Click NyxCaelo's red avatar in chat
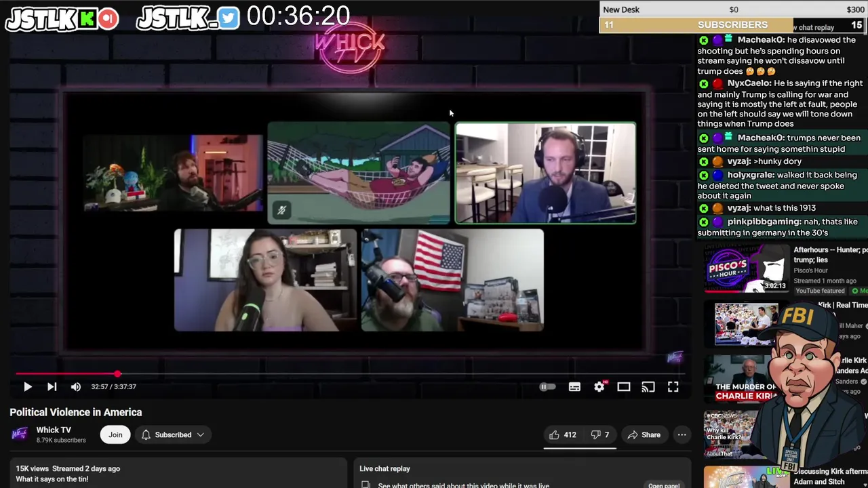Viewport: 868px width, 488px height. (x=717, y=83)
